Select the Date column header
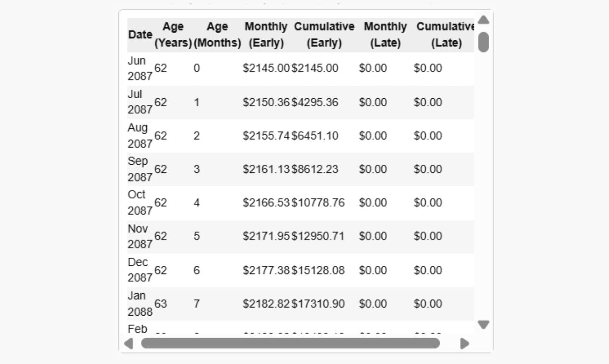The height and width of the screenshot is (364, 609). [141, 35]
